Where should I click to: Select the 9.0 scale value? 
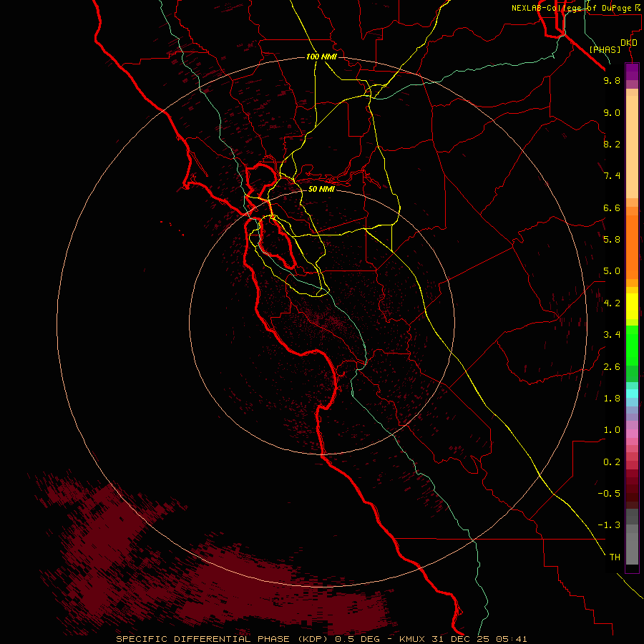tap(612, 112)
